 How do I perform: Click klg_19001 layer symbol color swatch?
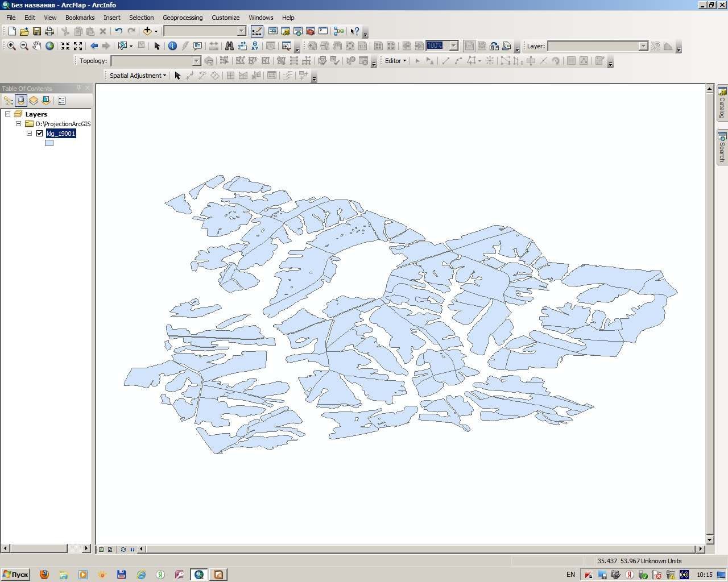click(x=49, y=143)
